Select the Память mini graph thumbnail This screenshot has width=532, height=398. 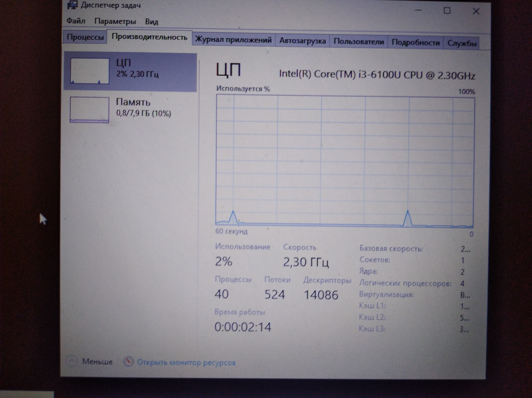89,110
